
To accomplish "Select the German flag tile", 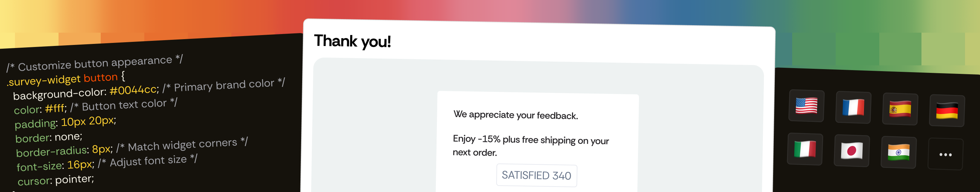I will pos(947,111).
